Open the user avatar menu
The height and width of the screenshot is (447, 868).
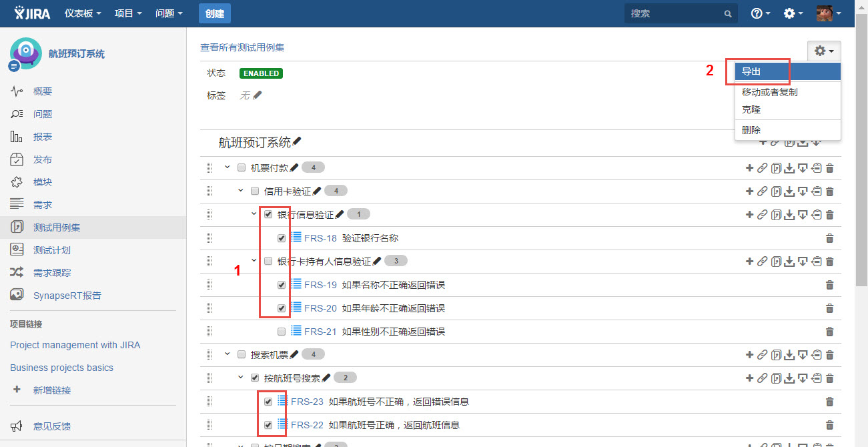(x=829, y=13)
